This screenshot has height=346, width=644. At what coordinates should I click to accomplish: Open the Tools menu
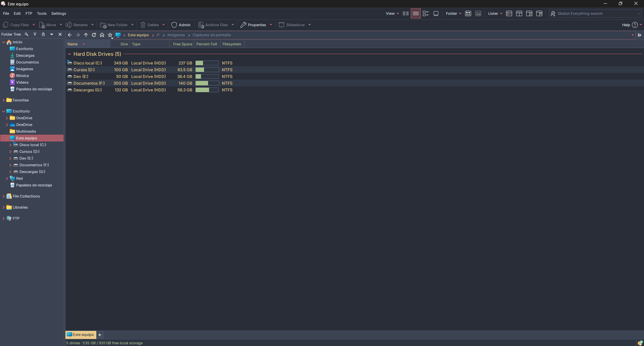point(42,13)
